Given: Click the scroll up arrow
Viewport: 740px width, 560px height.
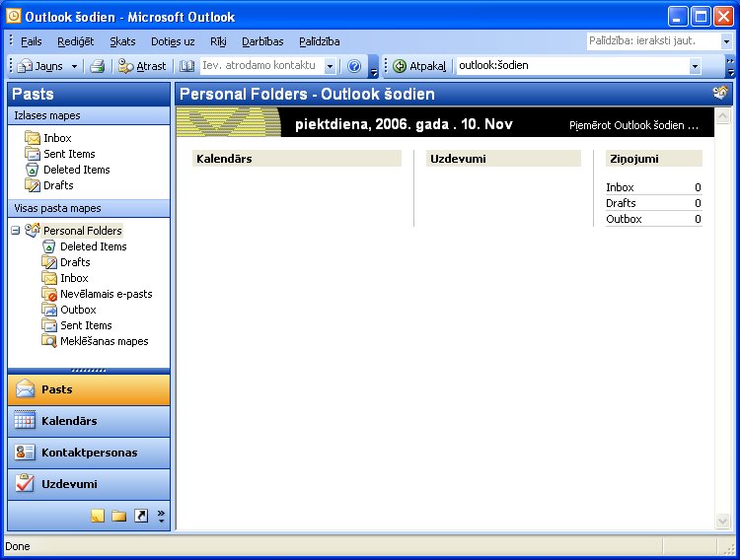Looking at the screenshot, I should click(x=722, y=116).
